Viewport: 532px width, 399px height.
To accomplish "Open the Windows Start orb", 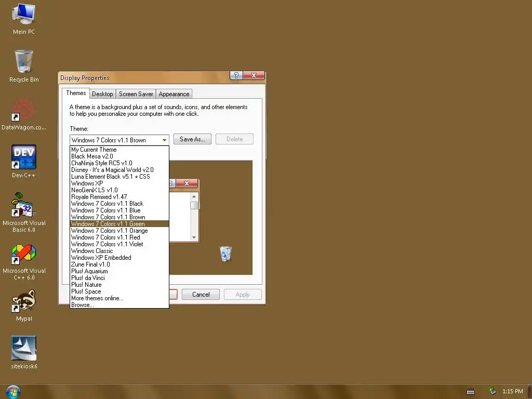I will coord(13,392).
